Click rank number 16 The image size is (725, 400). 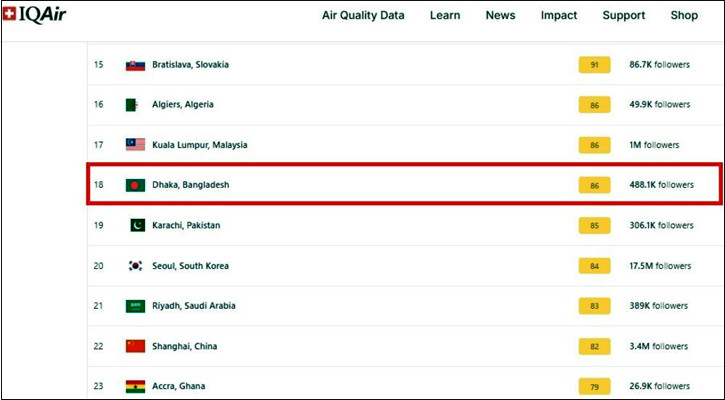[98, 105]
